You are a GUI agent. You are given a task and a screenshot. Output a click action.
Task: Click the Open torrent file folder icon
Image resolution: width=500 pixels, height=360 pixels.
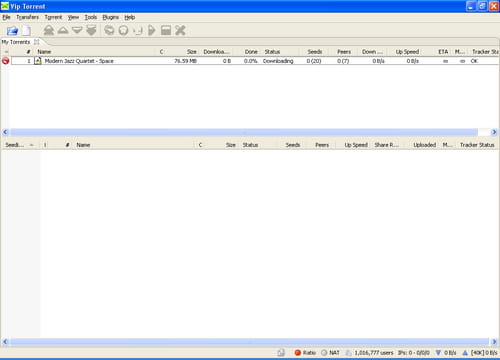pyautogui.click(x=12, y=31)
